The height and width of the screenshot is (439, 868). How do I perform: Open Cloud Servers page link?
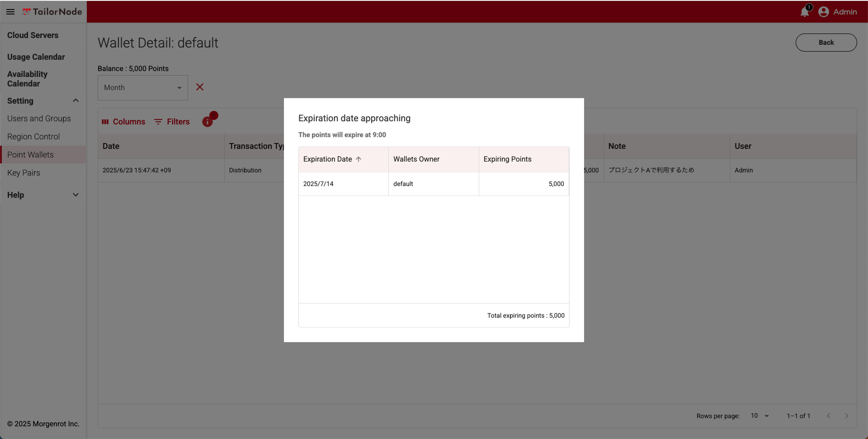33,35
